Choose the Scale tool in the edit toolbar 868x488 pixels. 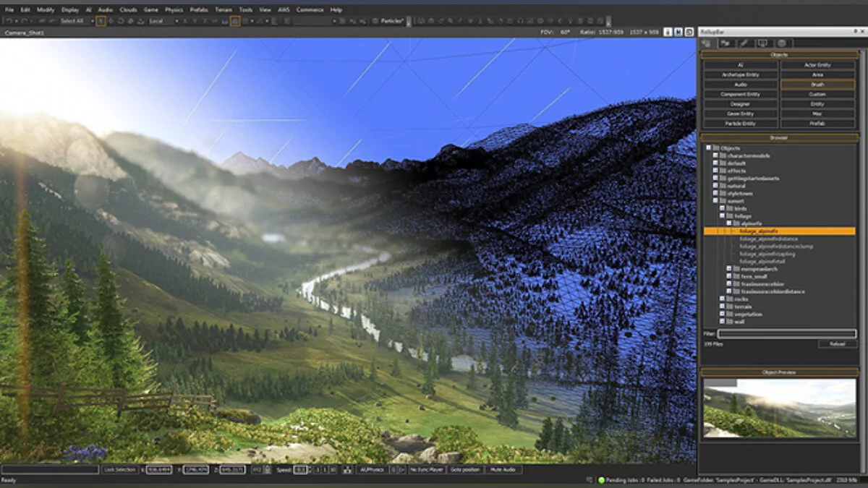pos(131,21)
